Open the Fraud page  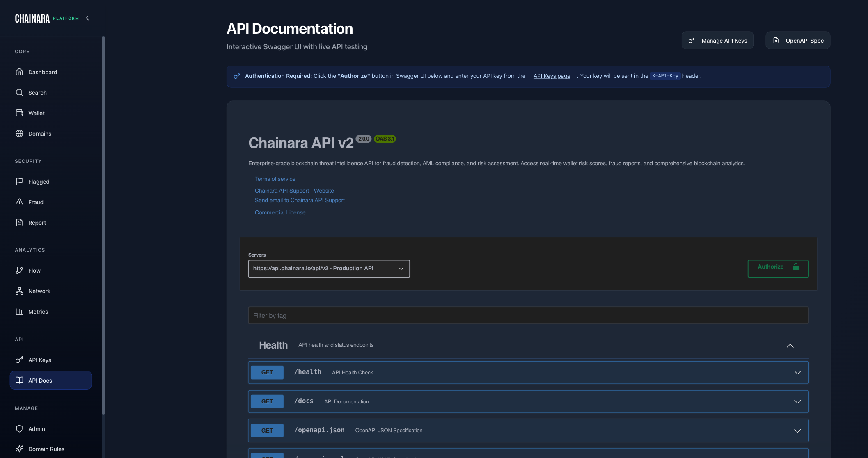pos(50,202)
